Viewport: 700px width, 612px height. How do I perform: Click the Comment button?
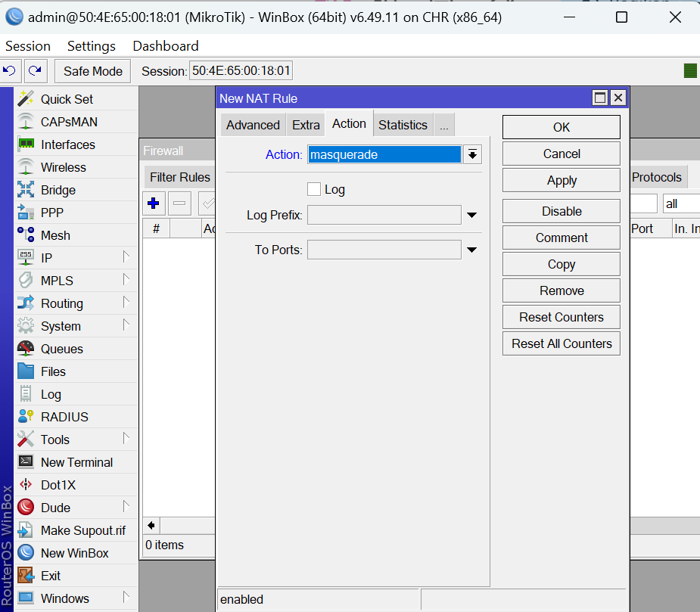[562, 238]
